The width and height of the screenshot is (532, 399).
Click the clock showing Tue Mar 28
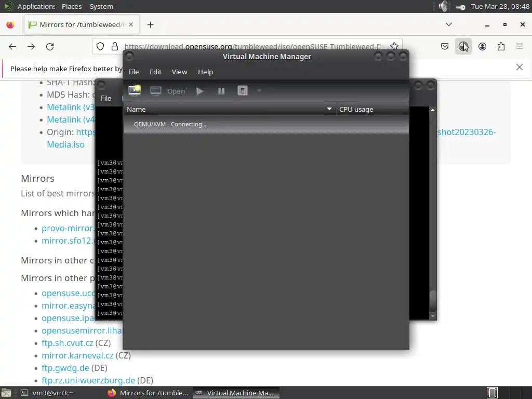(500, 6)
